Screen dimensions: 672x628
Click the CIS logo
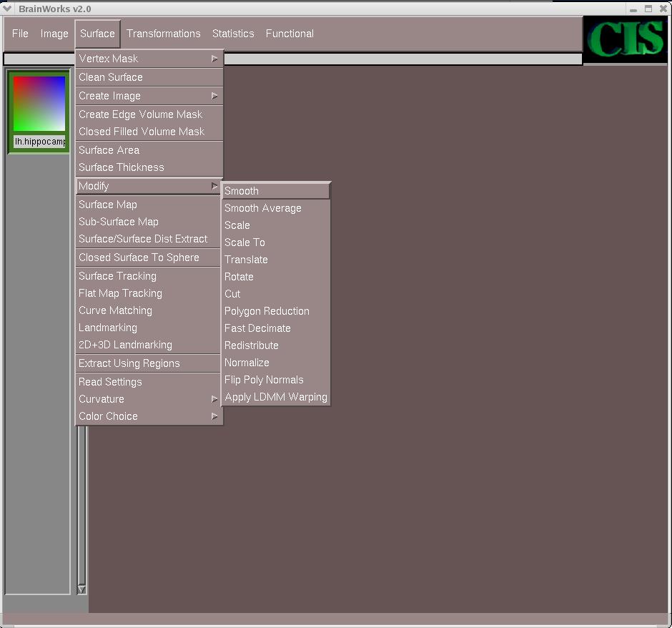click(x=626, y=39)
